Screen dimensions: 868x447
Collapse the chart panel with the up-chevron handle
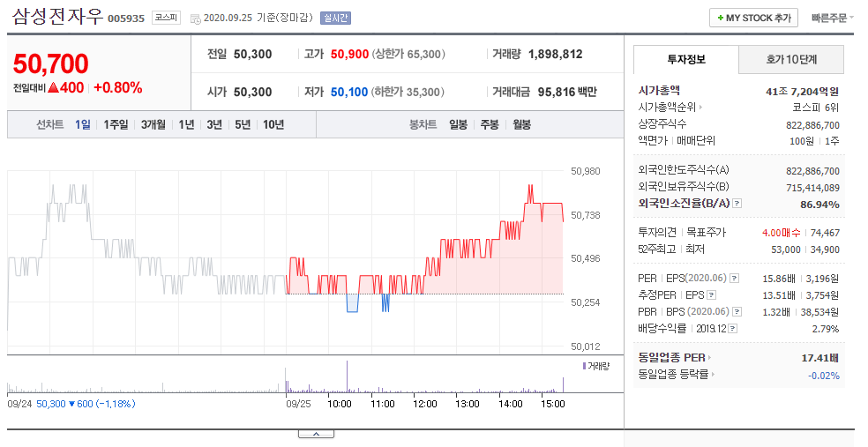[x=316, y=435]
